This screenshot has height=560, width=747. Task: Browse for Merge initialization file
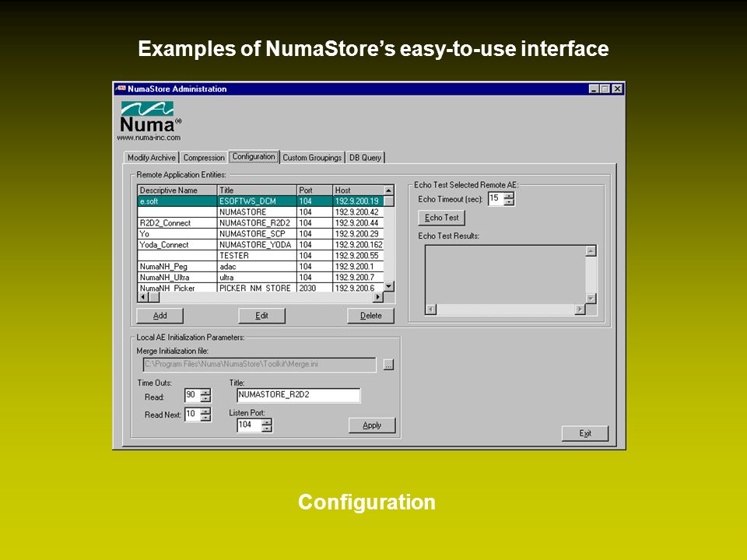[x=388, y=365]
